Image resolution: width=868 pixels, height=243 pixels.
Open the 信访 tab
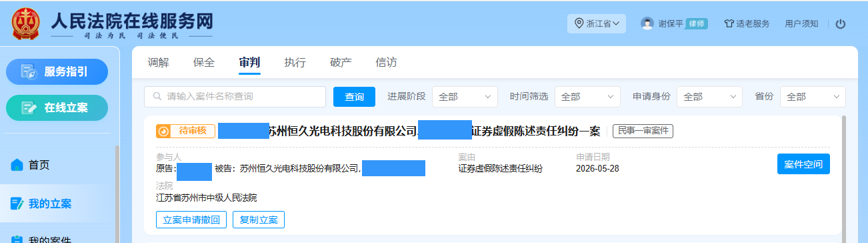click(386, 63)
